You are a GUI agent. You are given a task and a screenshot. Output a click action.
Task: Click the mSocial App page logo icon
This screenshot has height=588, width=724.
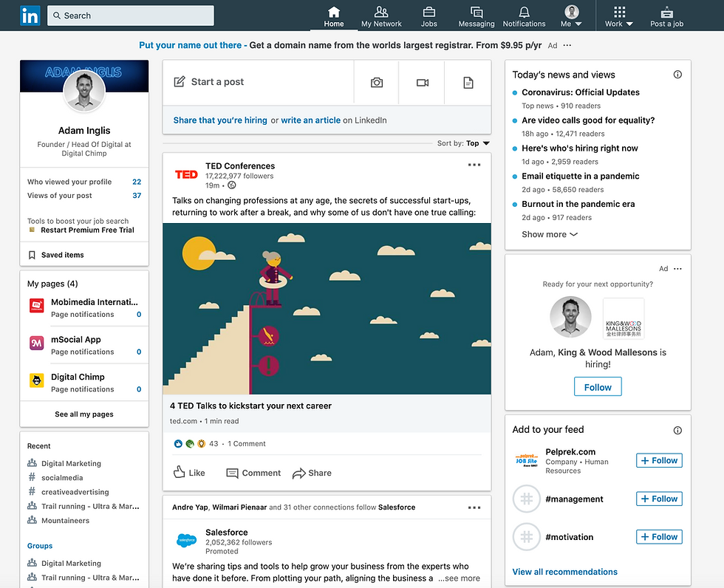click(37, 343)
